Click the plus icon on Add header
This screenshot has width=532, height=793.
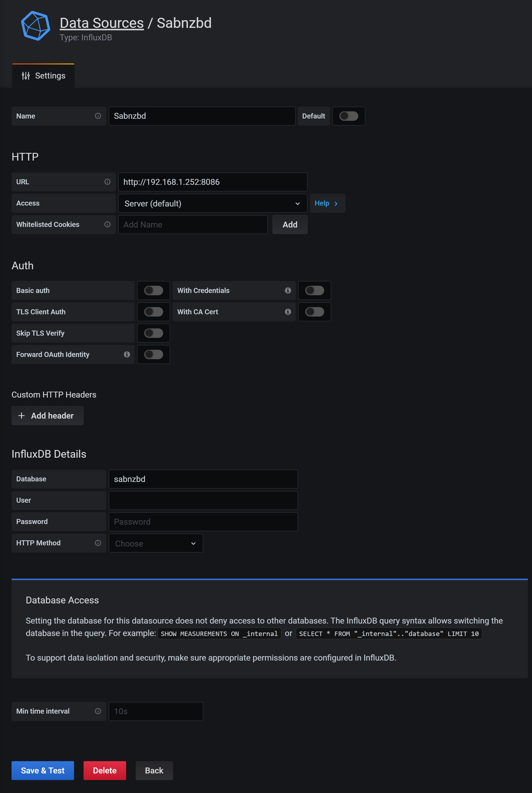click(x=21, y=416)
